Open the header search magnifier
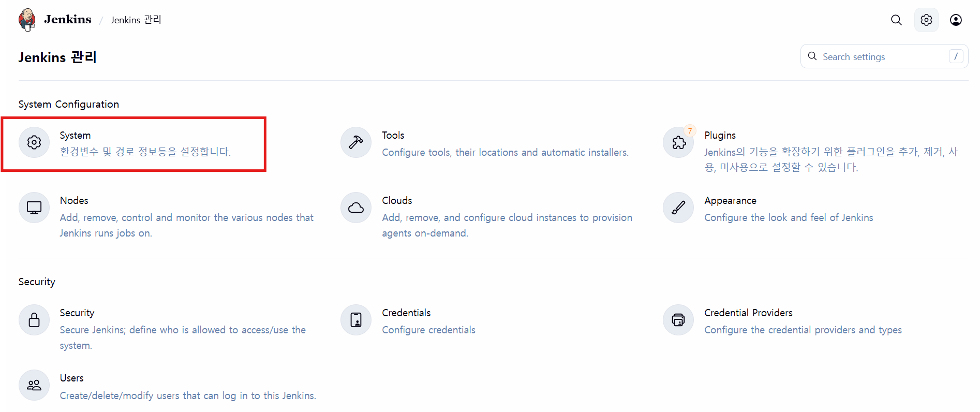This screenshot has width=980, height=412. [896, 20]
